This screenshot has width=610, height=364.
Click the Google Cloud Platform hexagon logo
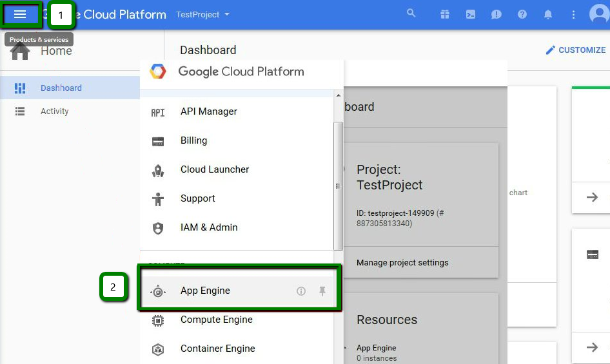pos(157,72)
